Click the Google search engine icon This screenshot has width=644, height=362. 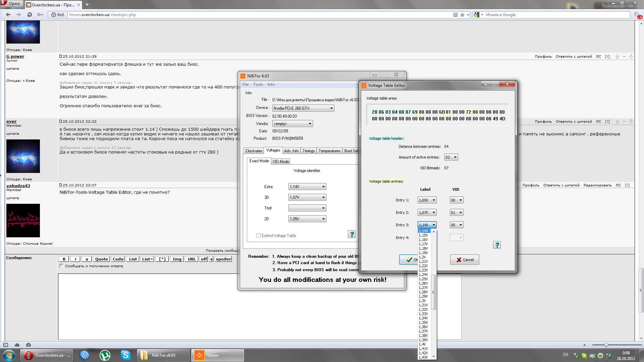(x=477, y=15)
